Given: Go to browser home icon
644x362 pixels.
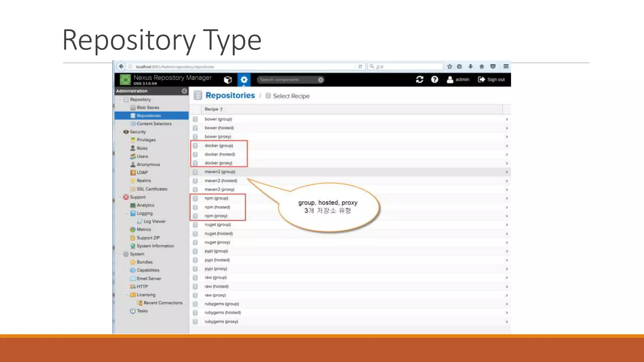Looking at the screenshot, I should point(482,67).
